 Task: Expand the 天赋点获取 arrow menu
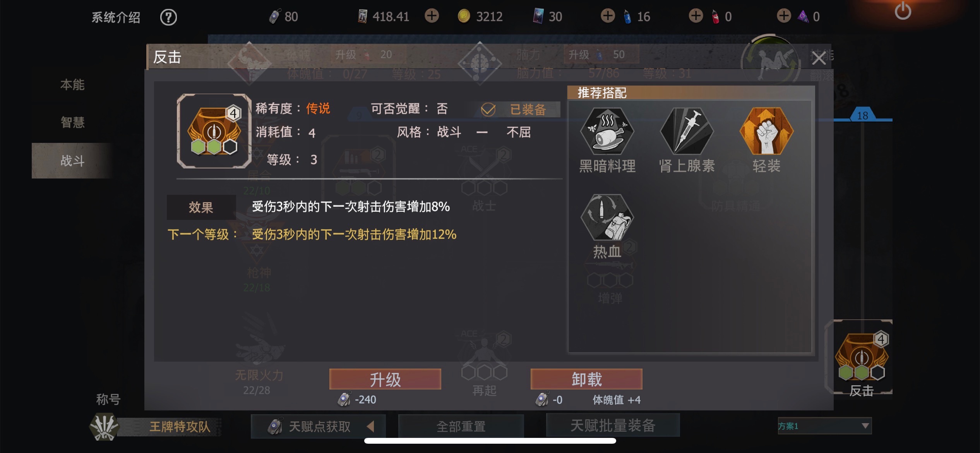[x=370, y=426]
